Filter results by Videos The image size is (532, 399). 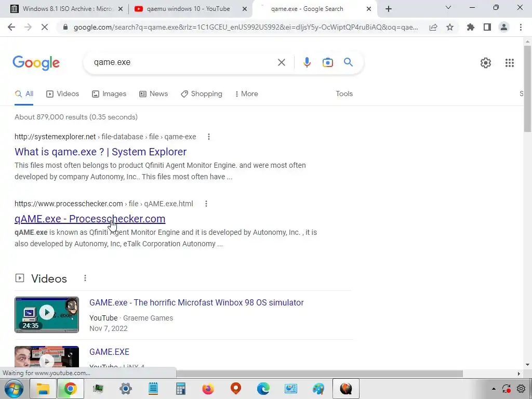(x=63, y=94)
